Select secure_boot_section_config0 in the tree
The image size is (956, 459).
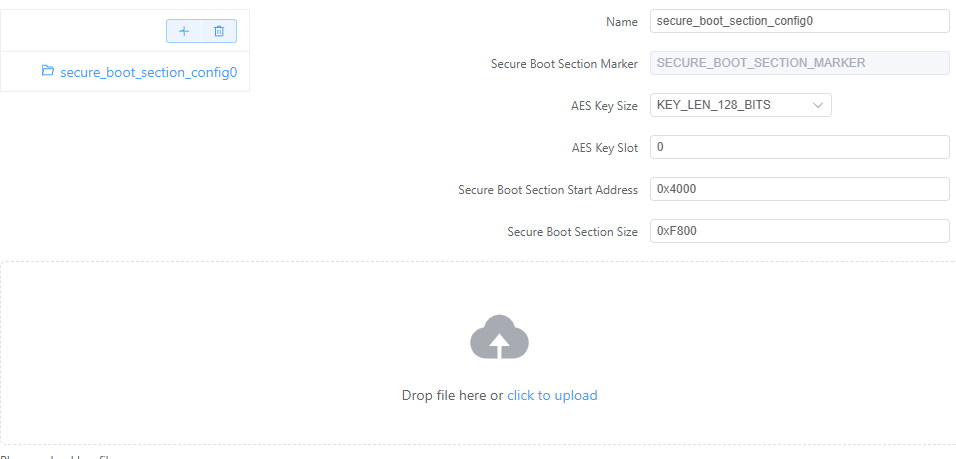point(148,73)
